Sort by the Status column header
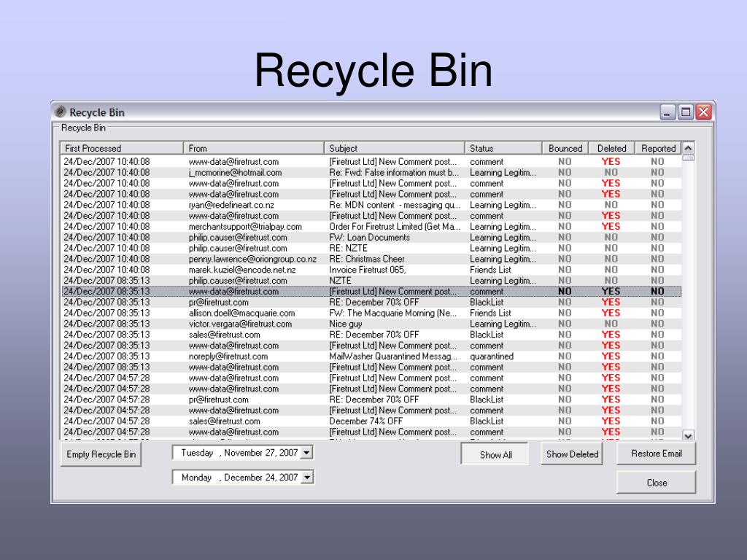747x560 pixels. pyautogui.click(x=503, y=148)
